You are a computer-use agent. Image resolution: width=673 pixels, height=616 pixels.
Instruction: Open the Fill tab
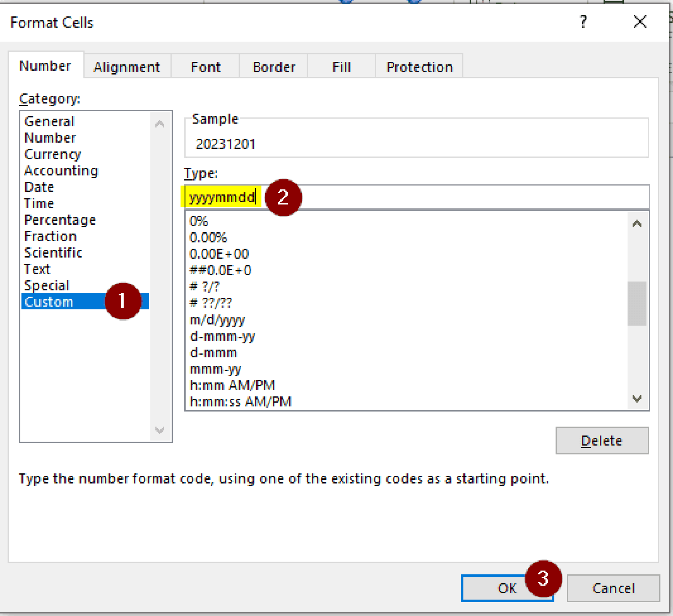tap(341, 67)
